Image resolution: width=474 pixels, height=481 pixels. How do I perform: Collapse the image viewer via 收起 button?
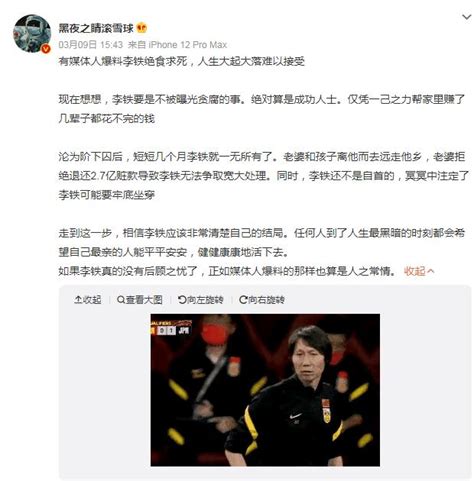point(88,300)
